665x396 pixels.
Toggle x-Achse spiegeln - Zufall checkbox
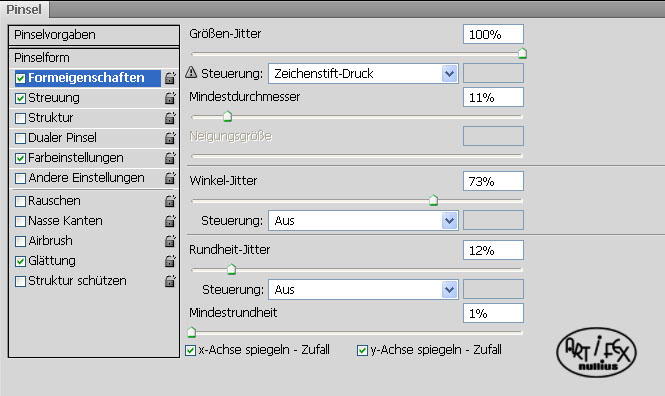click(x=190, y=350)
